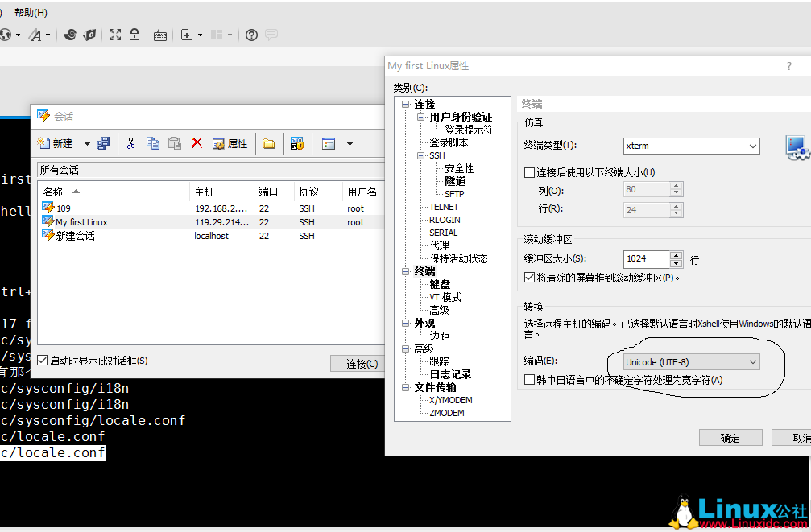Viewport: 811px width, 532px height.
Task: Delete the session with the red X icon
Action: coord(196,142)
